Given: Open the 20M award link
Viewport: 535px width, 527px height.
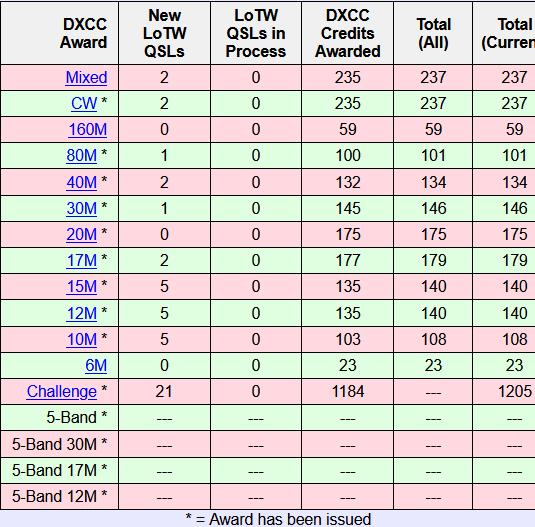Looking at the screenshot, I should [82, 234].
